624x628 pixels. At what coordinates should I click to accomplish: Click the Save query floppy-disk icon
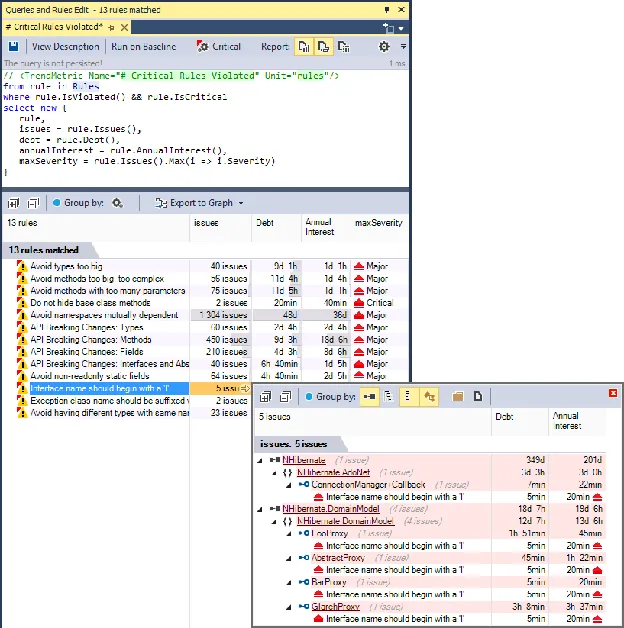[14, 46]
